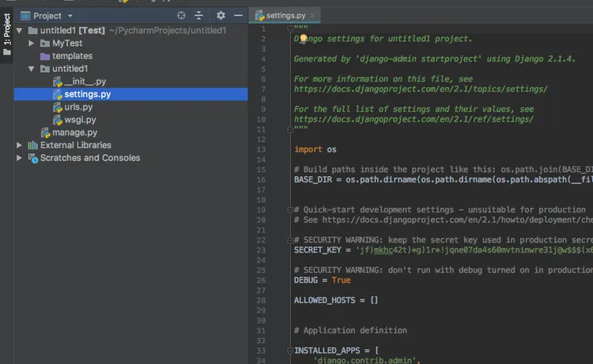This screenshot has width=593, height=364.
Task: Fold the comment block at line 19
Action: [x=290, y=210]
